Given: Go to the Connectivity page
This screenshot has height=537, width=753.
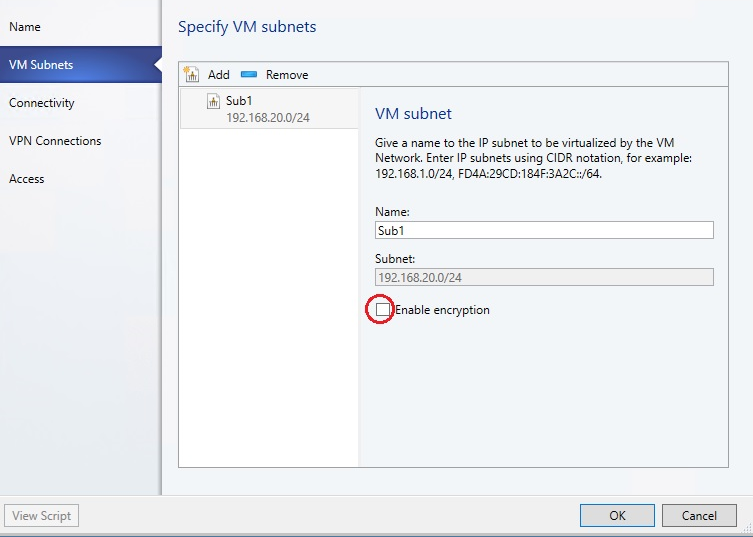Looking at the screenshot, I should click(42, 103).
